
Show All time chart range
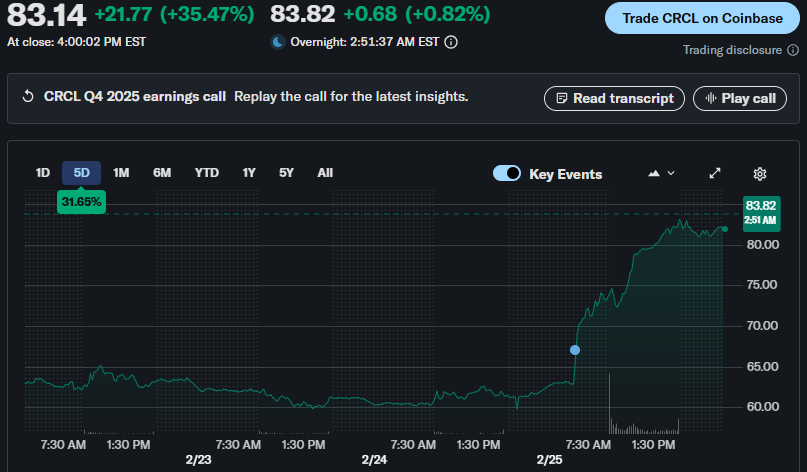pyautogui.click(x=325, y=173)
